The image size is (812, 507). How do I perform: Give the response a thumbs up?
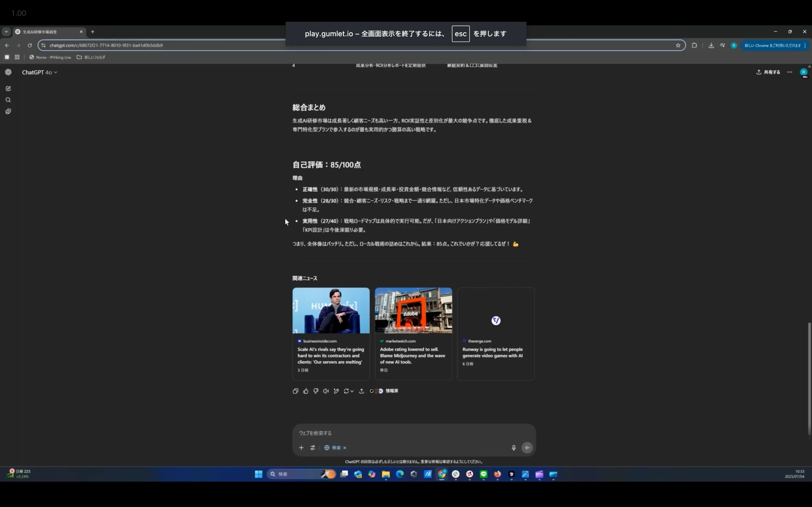(x=306, y=391)
